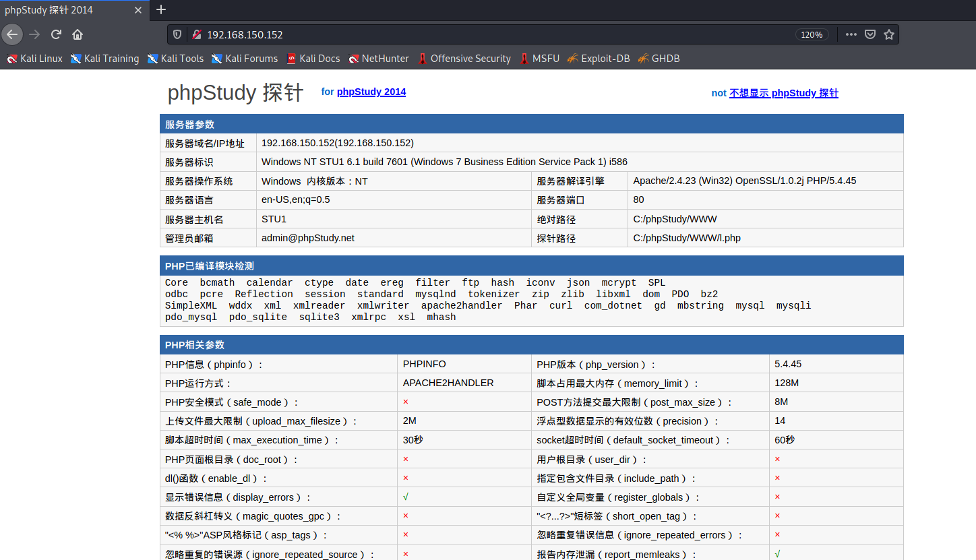Click the 不想显示 phpStudy 探针 link

click(784, 93)
